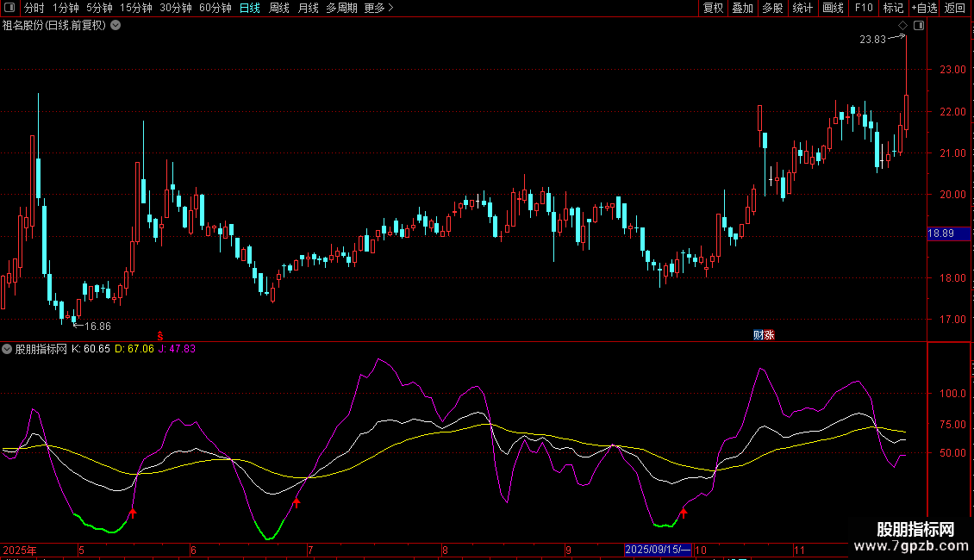Click the 2025/09/15 date marker

[657, 550]
